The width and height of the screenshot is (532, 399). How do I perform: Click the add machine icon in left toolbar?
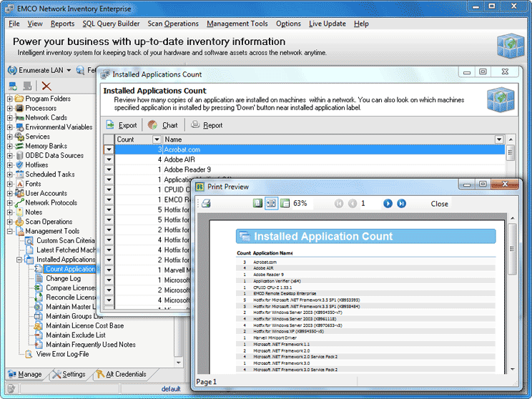click(x=13, y=86)
